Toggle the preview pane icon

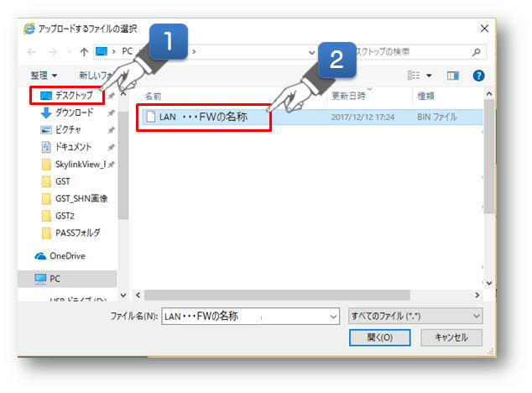pos(452,76)
